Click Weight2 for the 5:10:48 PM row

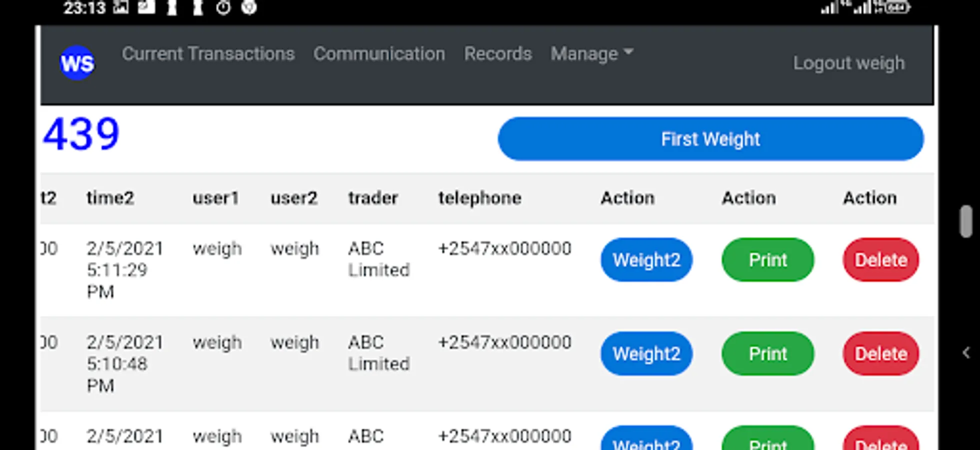646,353
